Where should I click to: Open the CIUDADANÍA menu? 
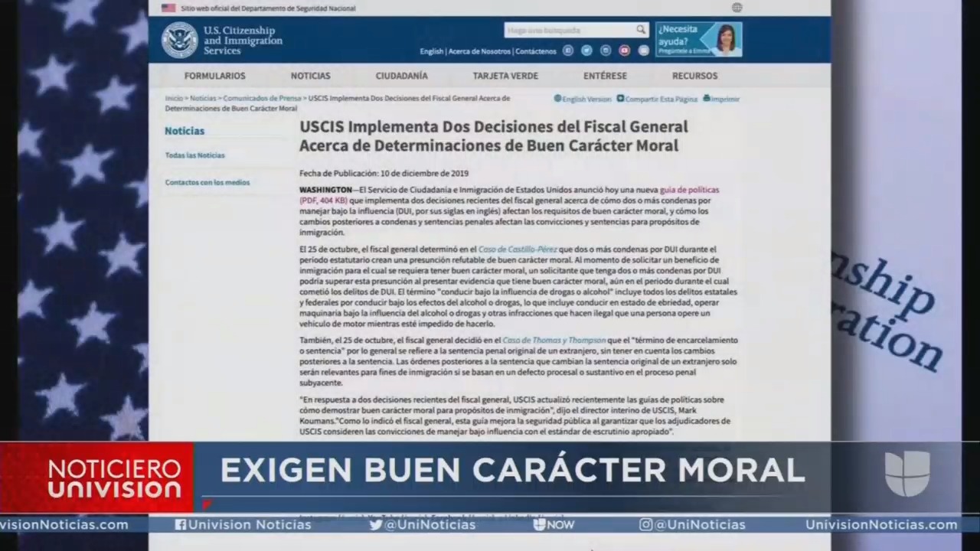point(402,76)
